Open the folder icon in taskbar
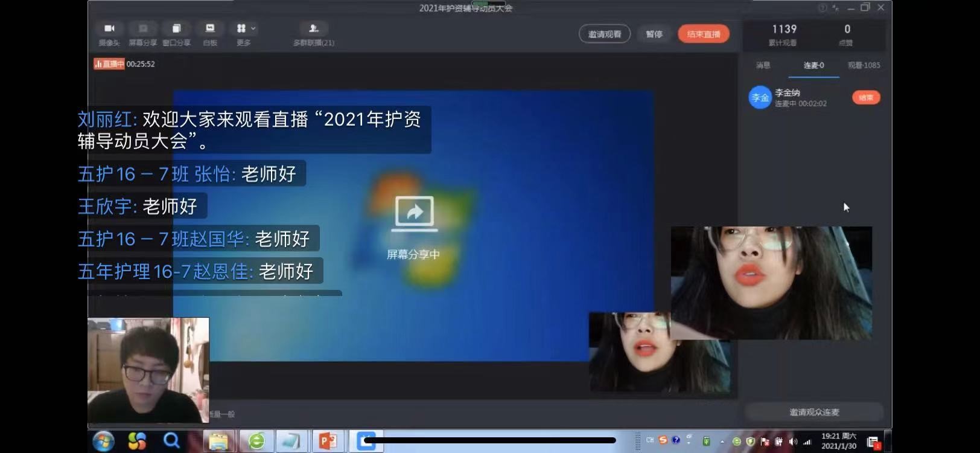 (218, 441)
